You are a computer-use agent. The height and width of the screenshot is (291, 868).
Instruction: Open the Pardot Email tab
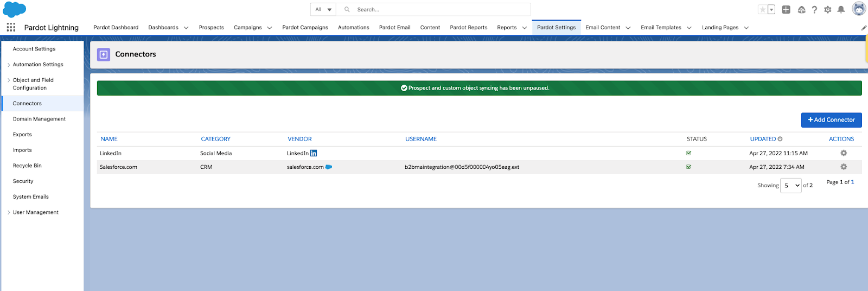(x=394, y=28)
